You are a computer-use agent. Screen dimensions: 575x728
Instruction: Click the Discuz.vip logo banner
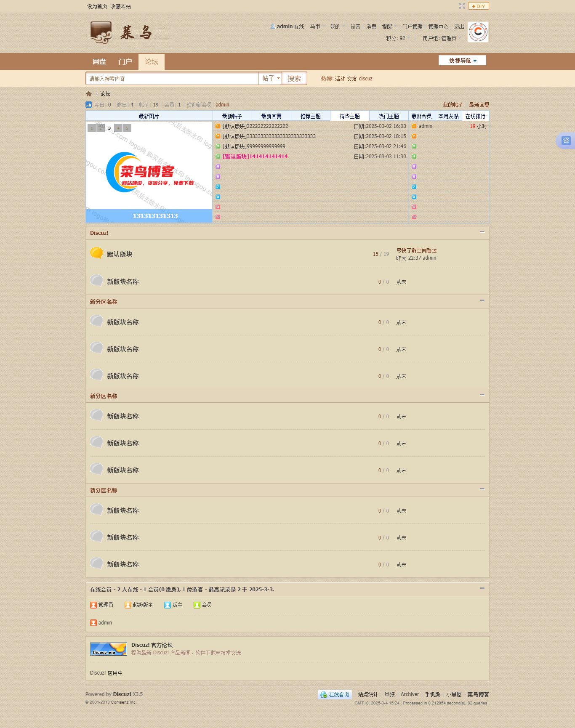(109, 649)
